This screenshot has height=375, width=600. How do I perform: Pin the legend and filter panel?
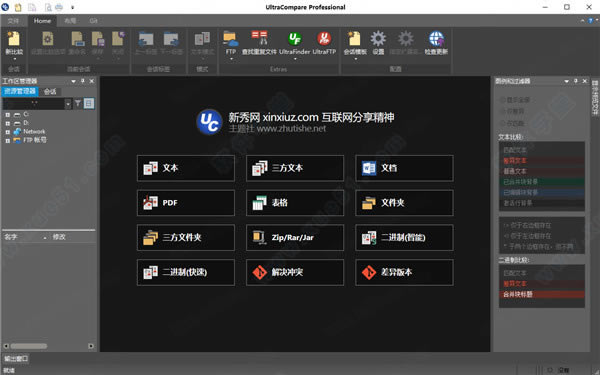576,81
